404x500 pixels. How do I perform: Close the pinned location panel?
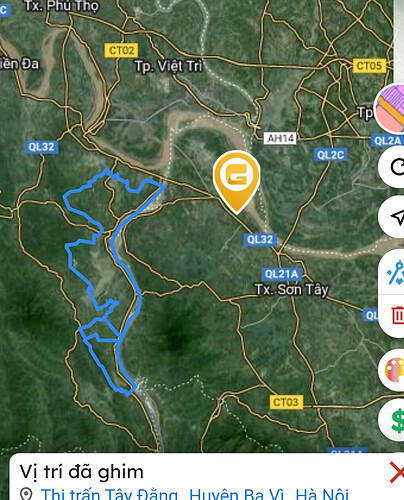tap(397, 472)
